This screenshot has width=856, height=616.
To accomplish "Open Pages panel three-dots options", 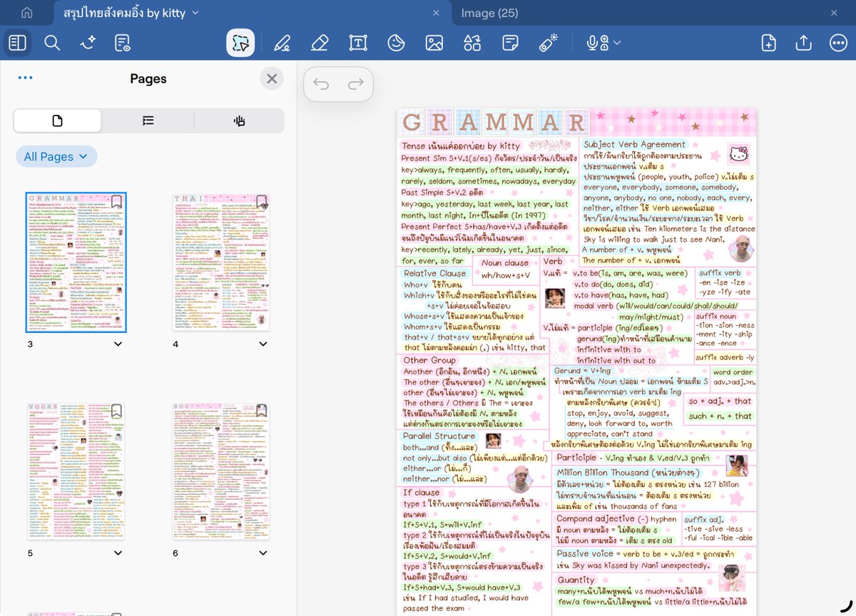I will 25,78.
